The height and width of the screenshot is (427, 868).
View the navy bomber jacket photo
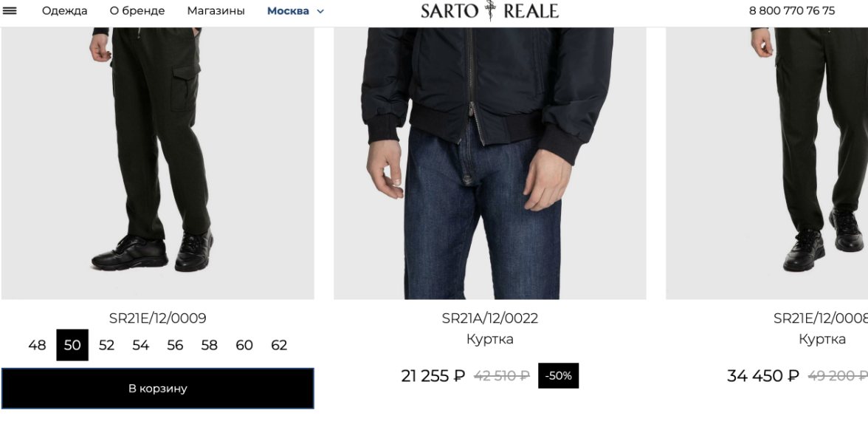[489, 163]
